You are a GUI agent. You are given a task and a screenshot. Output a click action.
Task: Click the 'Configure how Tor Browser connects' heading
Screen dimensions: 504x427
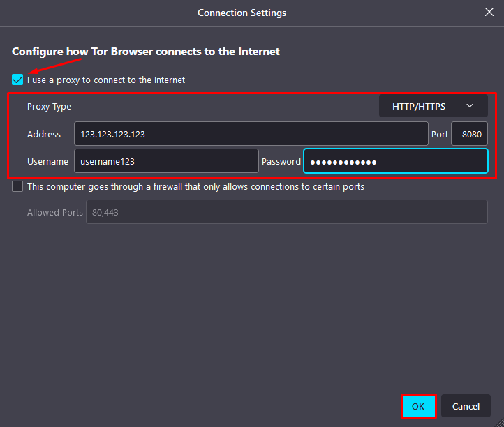(x=146, y=52)
